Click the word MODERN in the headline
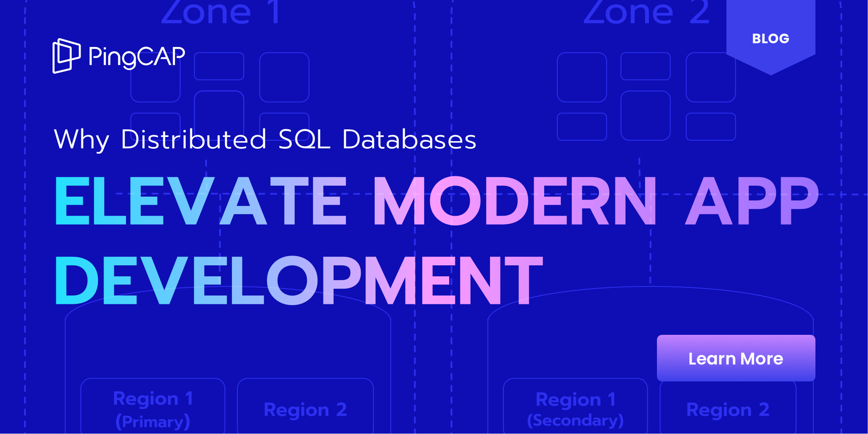 pyautogui.click(x=515, y=201)
